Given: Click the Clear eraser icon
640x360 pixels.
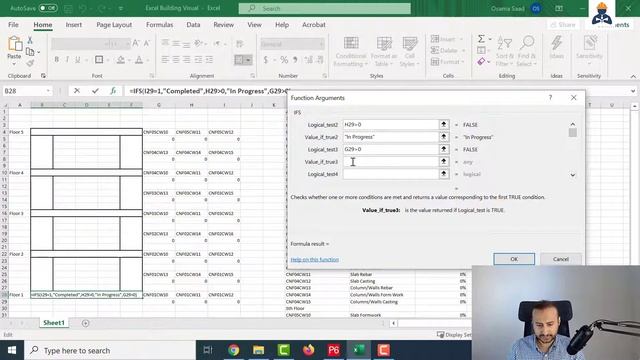Looking at the screenshot, I should click(x=482, y=62).
